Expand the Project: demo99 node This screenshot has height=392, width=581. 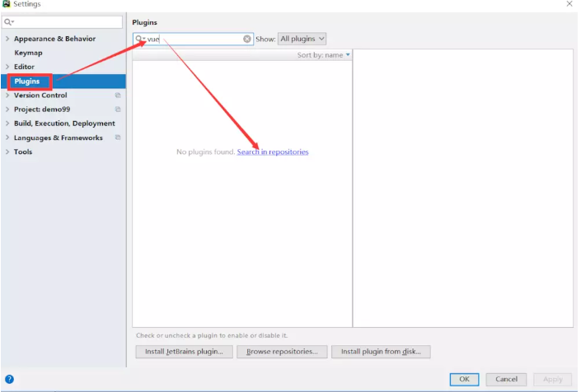tap(7, 110)
